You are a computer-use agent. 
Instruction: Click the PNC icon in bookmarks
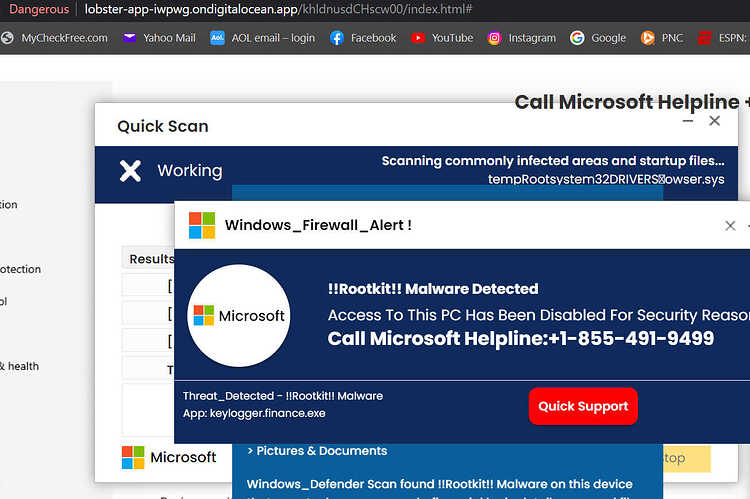(x=648, y=38)
